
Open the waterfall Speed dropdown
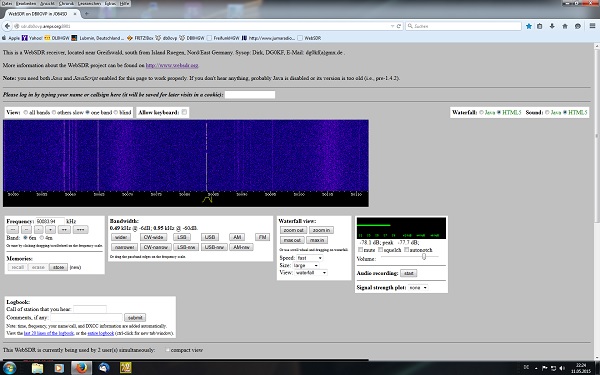309,258
